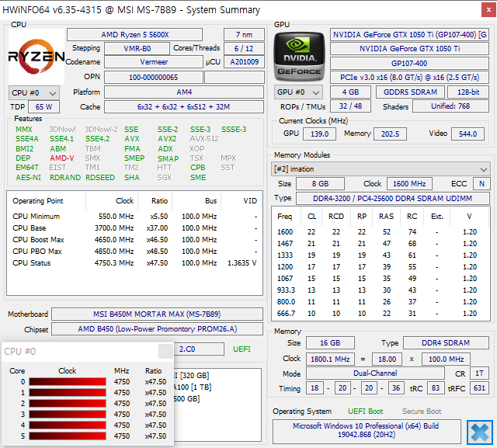Click the Cache 6x32 + 6x32 + 6x512 + 32M field
497x448 pixels.
click(x=184, y=107)
